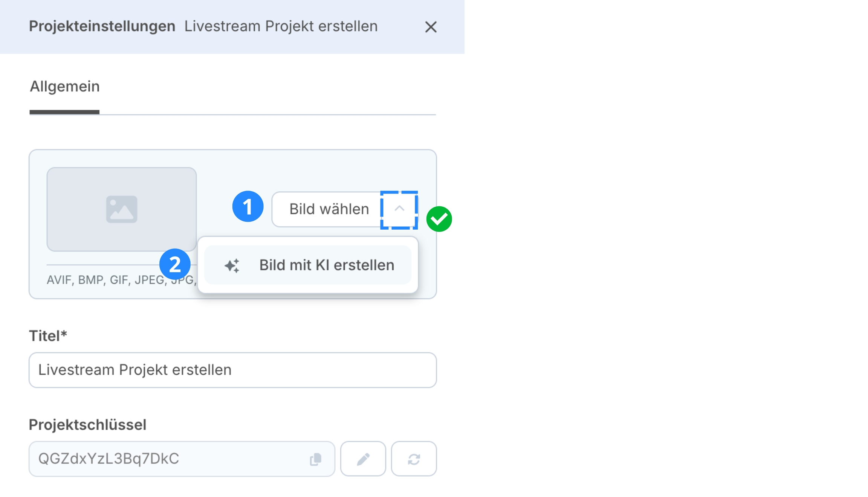Click the Titel field label
Image resolution: width=868 pixels, height=497 pixels.
(48, 336)
